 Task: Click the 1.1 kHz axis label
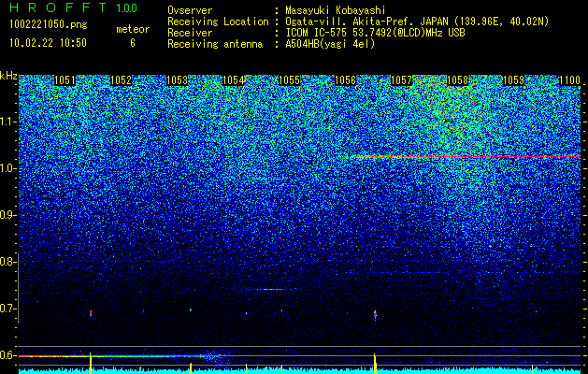tap(7, 122)
